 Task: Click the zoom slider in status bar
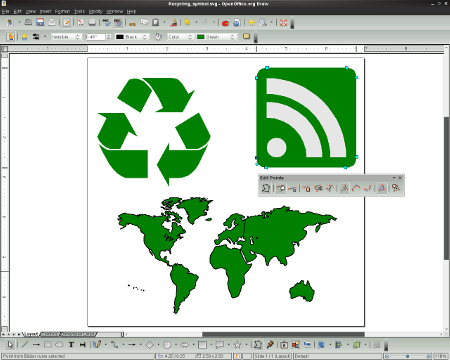[x=407, y=356]
